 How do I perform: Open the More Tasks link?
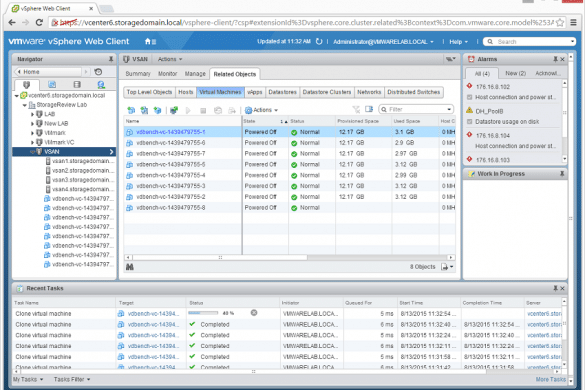pyautogui.click(x=551, y=379)
